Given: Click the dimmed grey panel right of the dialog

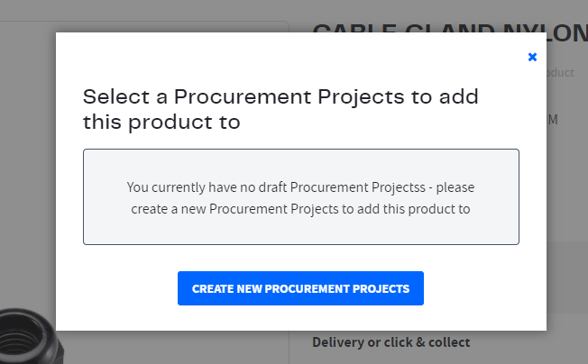Looking at the screenshot, I should 567,278.
